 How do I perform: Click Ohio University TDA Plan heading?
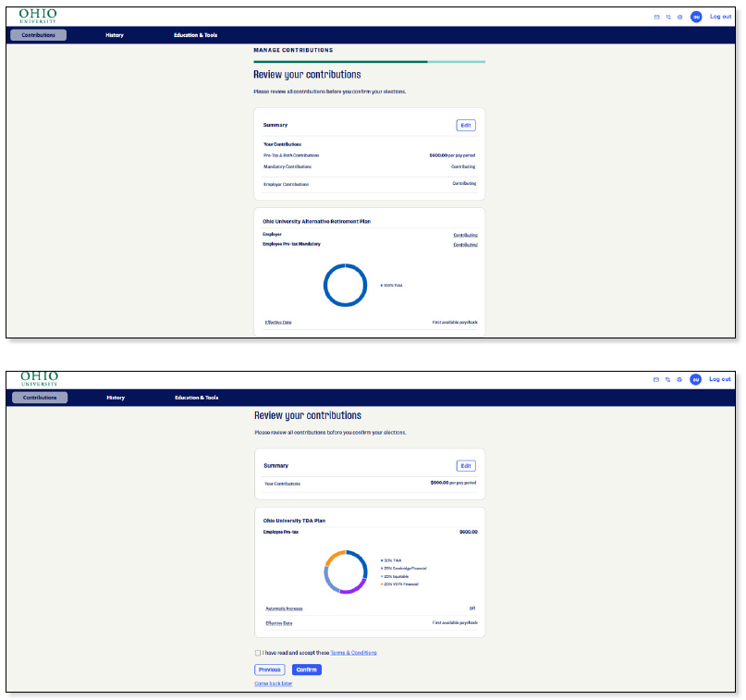click(x=295, y=521)
